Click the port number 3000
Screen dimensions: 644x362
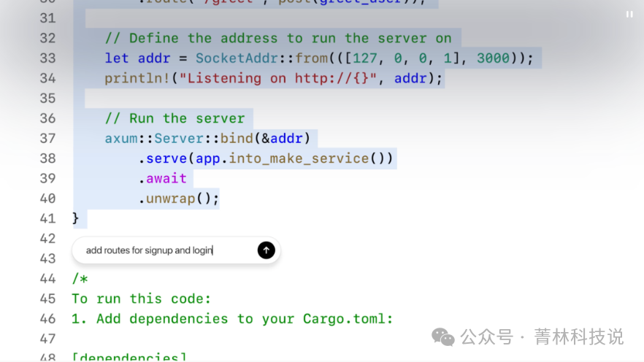[x=493, y=58]
